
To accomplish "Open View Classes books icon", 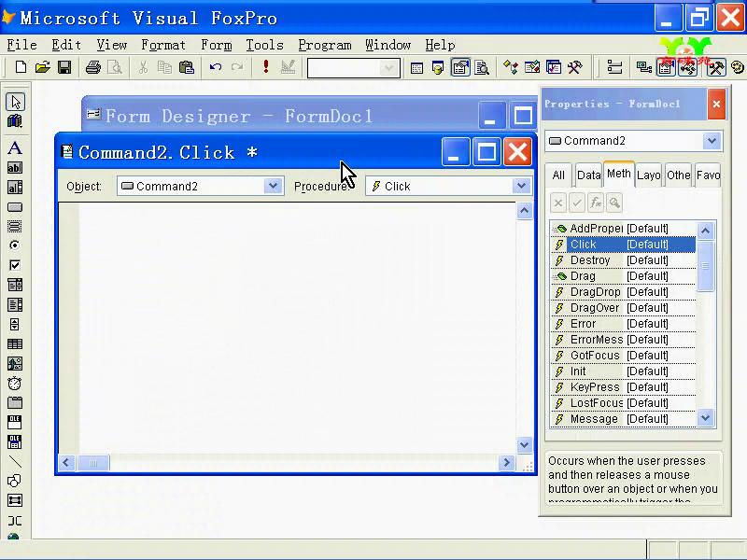I will pos(15,121).
